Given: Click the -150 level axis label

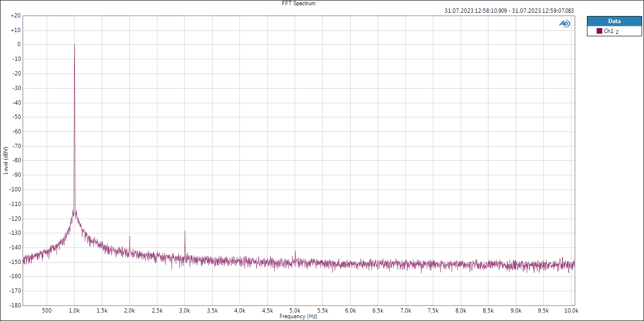Looking at the screenshot, I should click(15, 262).
